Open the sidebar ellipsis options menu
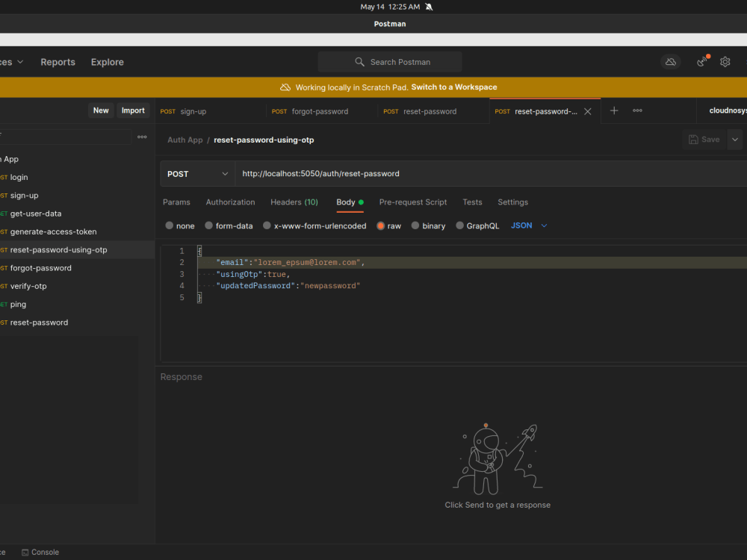The image size is (747, 560). 142,137
